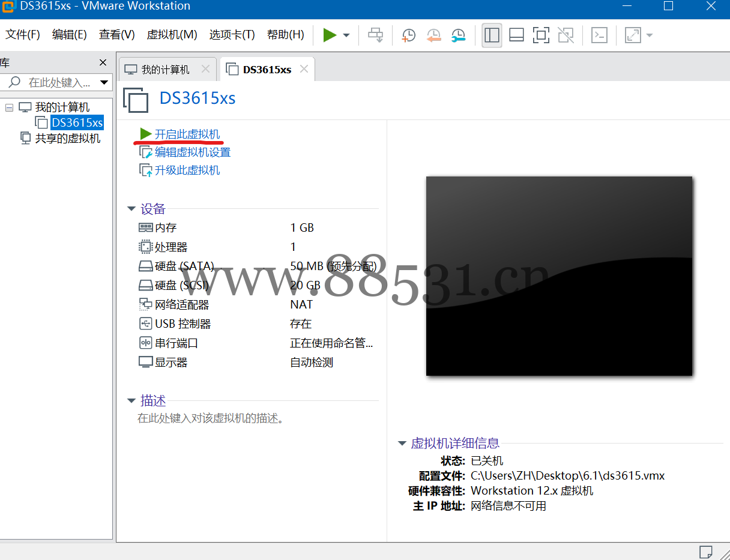Click the Unity mode toolbar icon
The width and height of the screenshot is (730, 560).
click(566, 35)
